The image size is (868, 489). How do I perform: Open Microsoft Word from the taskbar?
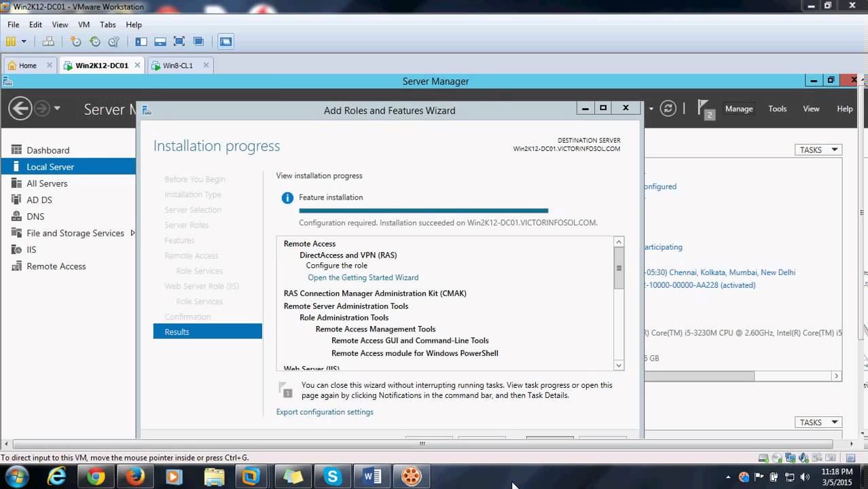(x=372, y=477)
